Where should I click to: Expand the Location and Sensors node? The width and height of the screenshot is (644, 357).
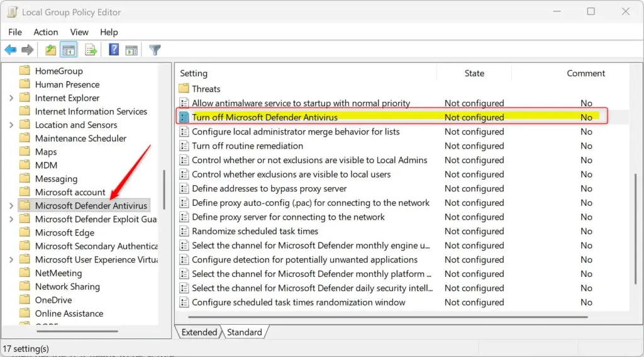point(11,125)
